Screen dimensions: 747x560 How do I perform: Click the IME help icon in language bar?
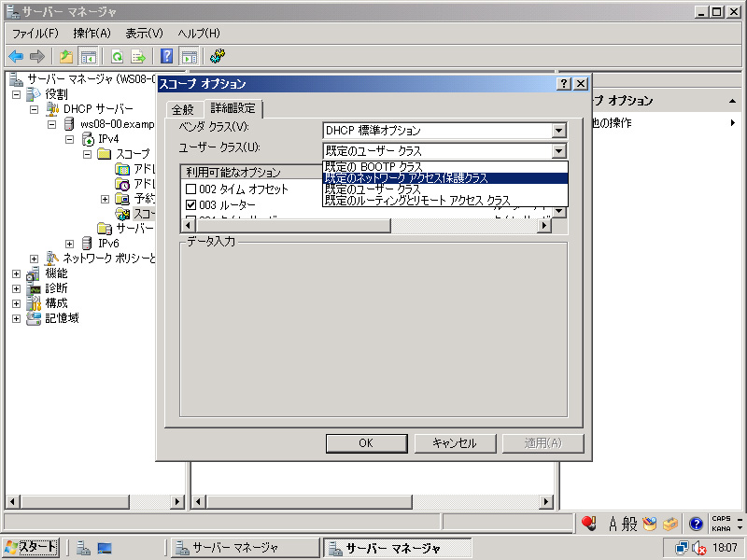pyautogui.click(x=696, y=524)
